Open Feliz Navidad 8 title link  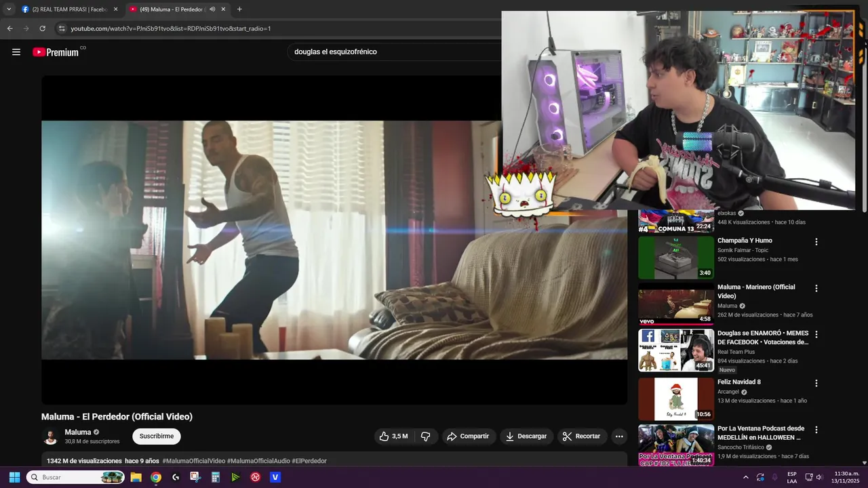[739, 382]
